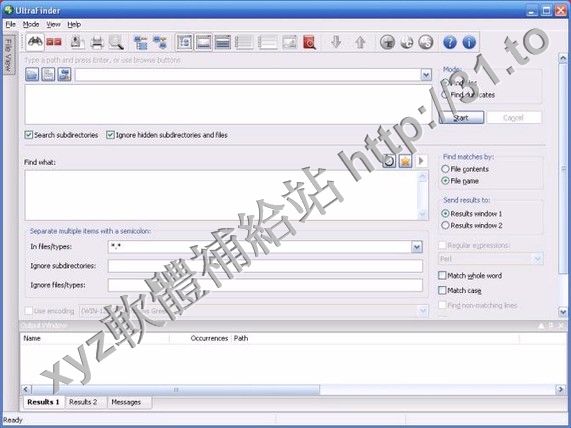Select File name radio button
571x428 pixels.
445,181
